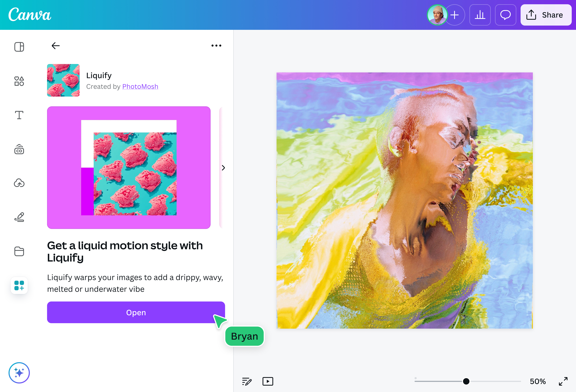Open the Brand hub sidebar icon
This screenshot has width=576, height=392.
click(19, 149)
